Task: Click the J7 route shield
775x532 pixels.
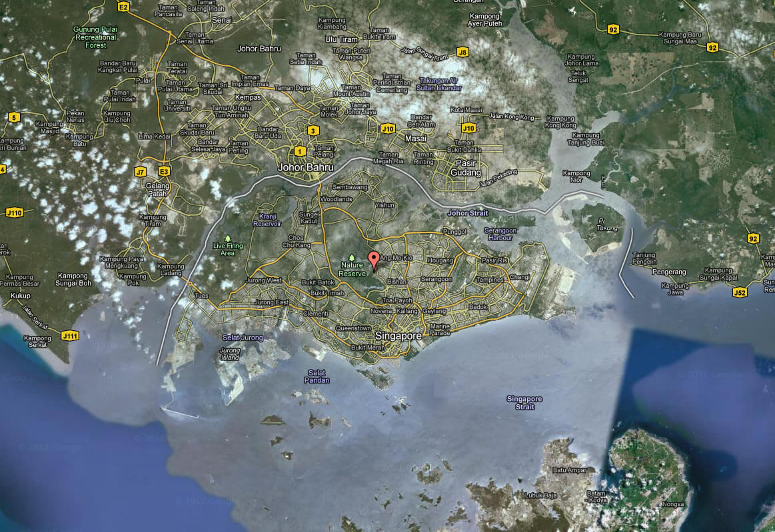Action: [140, 172]
